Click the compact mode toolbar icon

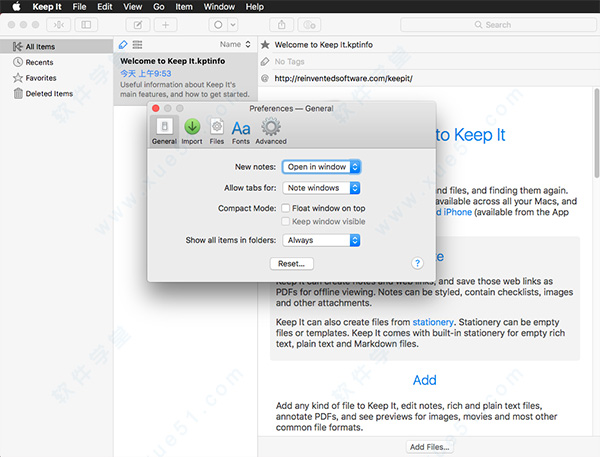coord(58,25)
